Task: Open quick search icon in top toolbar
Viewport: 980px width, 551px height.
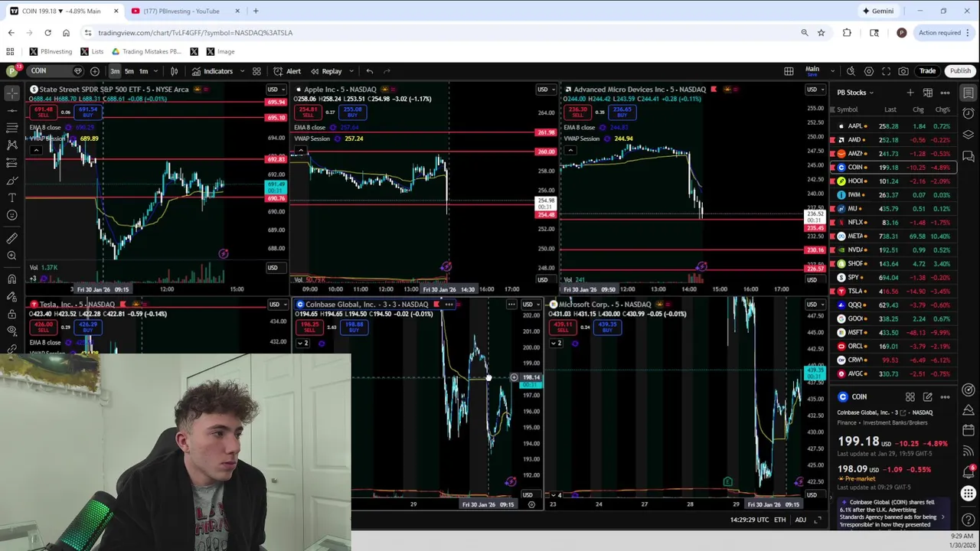Action: [851, 71]
